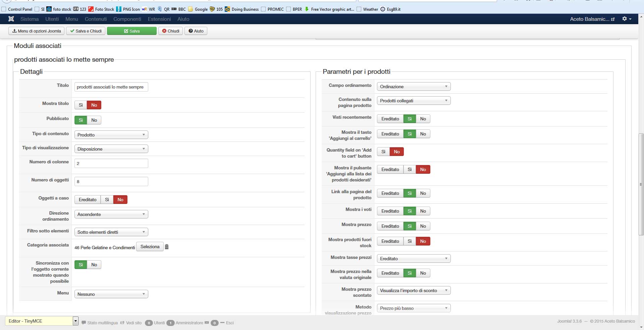Open the Editor - TinyMCE selector
The image size is (644, 330).
point(42,321)
